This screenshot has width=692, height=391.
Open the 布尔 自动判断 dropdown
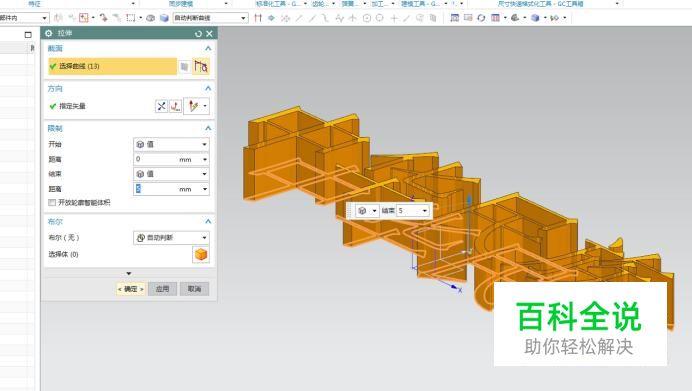[x=171, y=238]
